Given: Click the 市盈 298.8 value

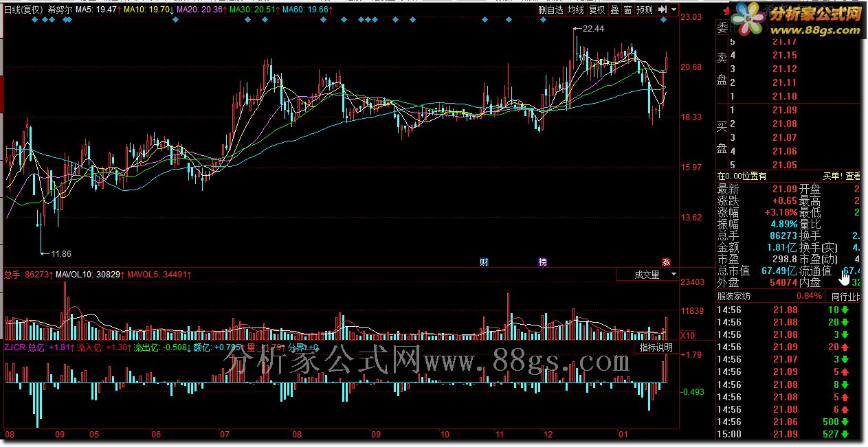Looking at the screenshot, I should (x=784, y=259).
